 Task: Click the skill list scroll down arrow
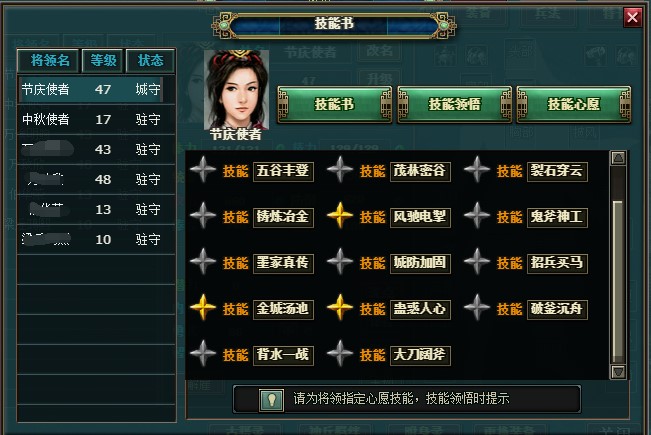coord(618,371)
